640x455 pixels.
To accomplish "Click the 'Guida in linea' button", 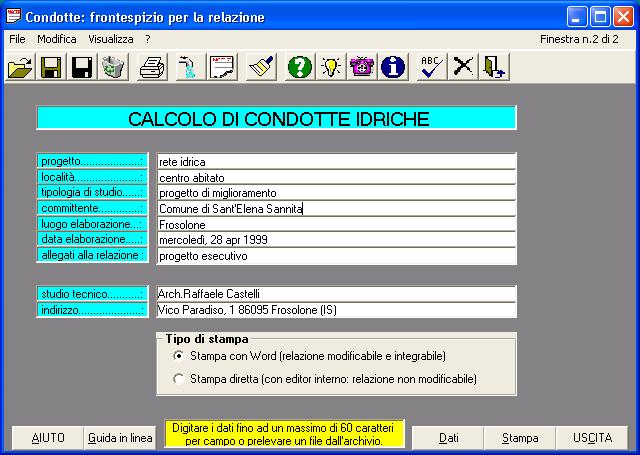I will (x=120, y=438).
